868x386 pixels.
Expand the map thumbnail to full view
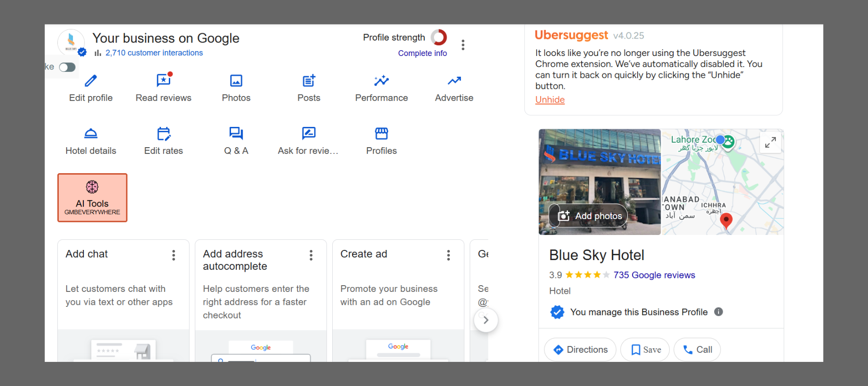770,142
